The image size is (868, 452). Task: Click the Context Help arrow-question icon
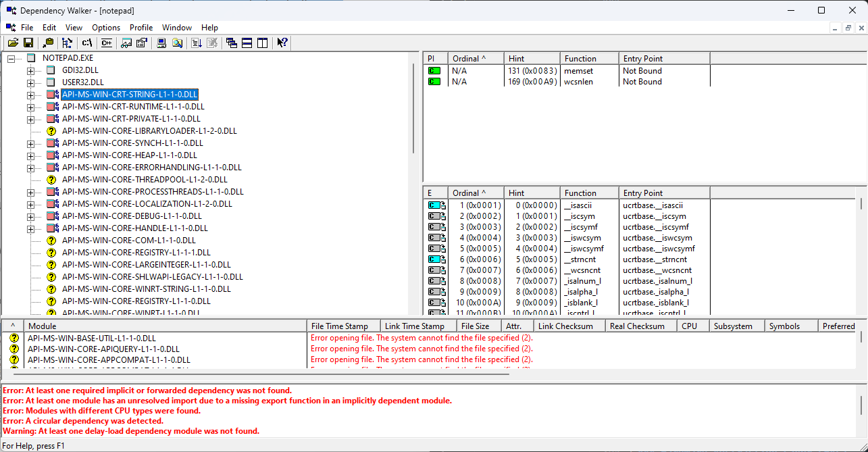(x=282, y=43)
